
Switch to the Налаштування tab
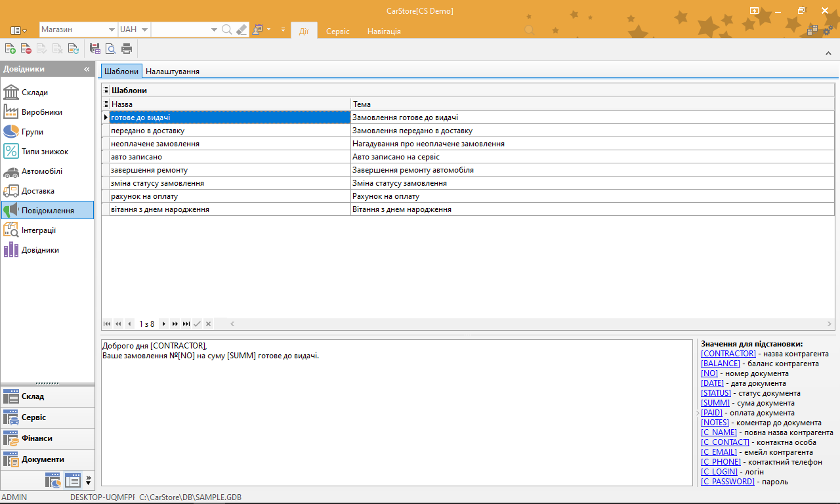point(173,72)
